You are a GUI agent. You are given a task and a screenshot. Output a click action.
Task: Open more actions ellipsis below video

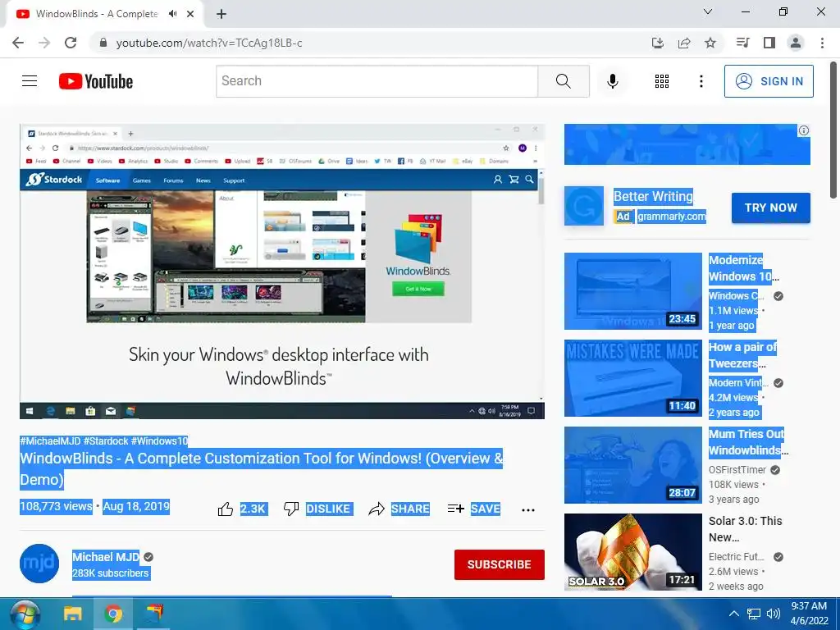(x=528, y=509)
